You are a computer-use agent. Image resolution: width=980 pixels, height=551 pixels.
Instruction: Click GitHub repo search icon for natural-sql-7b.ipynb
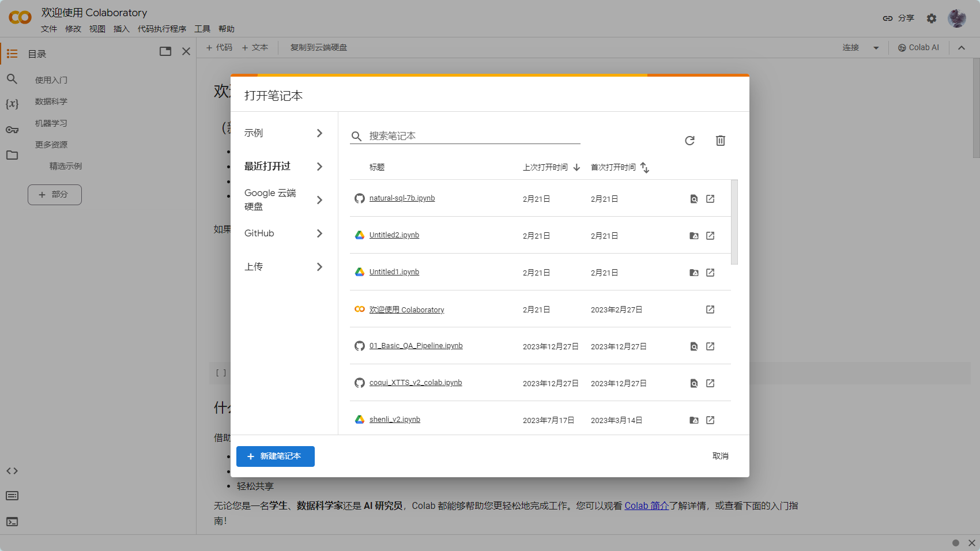pyautogui.click(x=694, y=199)
